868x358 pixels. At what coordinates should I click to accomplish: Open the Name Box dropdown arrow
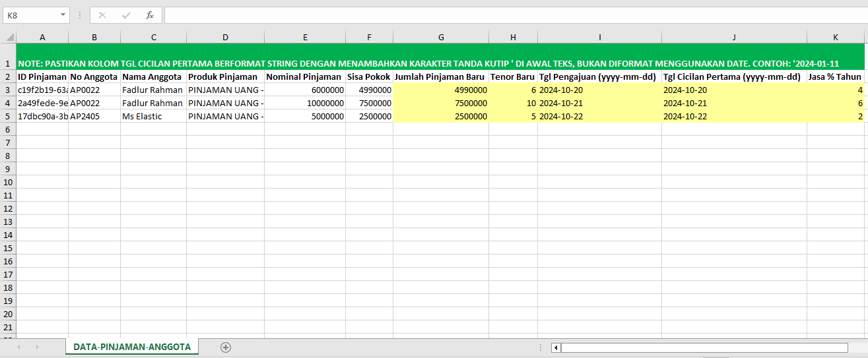coord(63,15)
